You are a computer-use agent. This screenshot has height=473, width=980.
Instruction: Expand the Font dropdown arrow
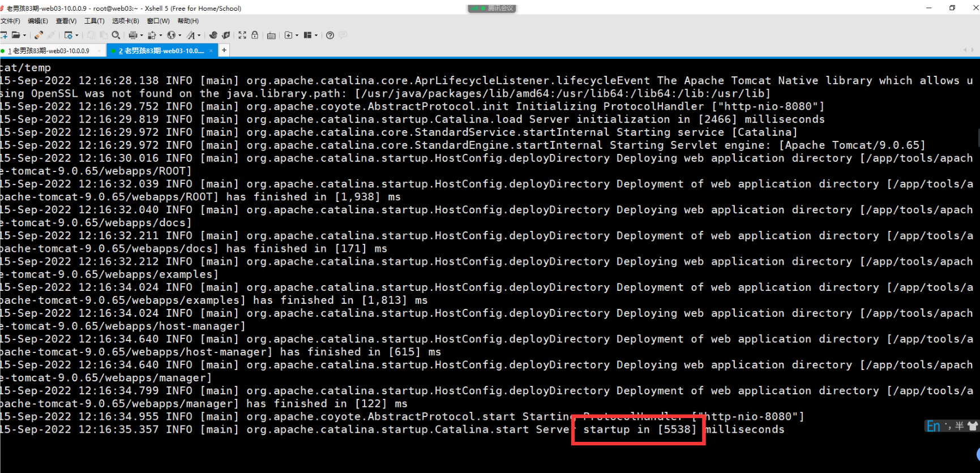tap(199, 35)
